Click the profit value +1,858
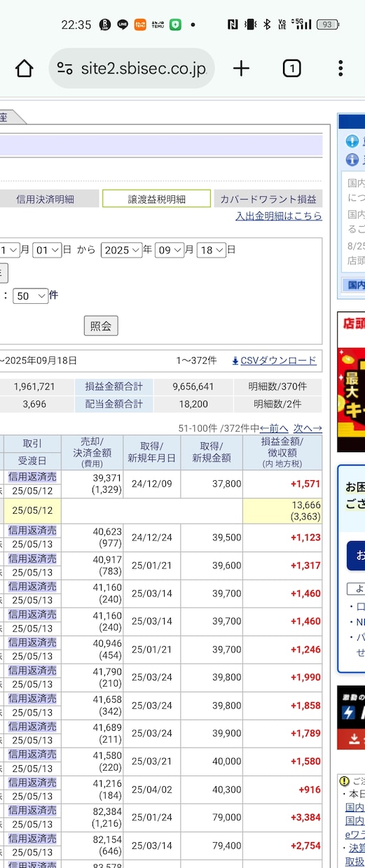Image resolution: width=365 pixels, height=868 pixels. [305, 706]
